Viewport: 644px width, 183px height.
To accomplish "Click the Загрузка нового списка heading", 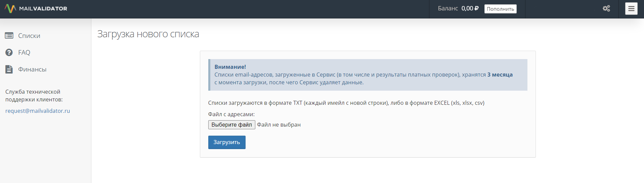I will pos(148,34).
